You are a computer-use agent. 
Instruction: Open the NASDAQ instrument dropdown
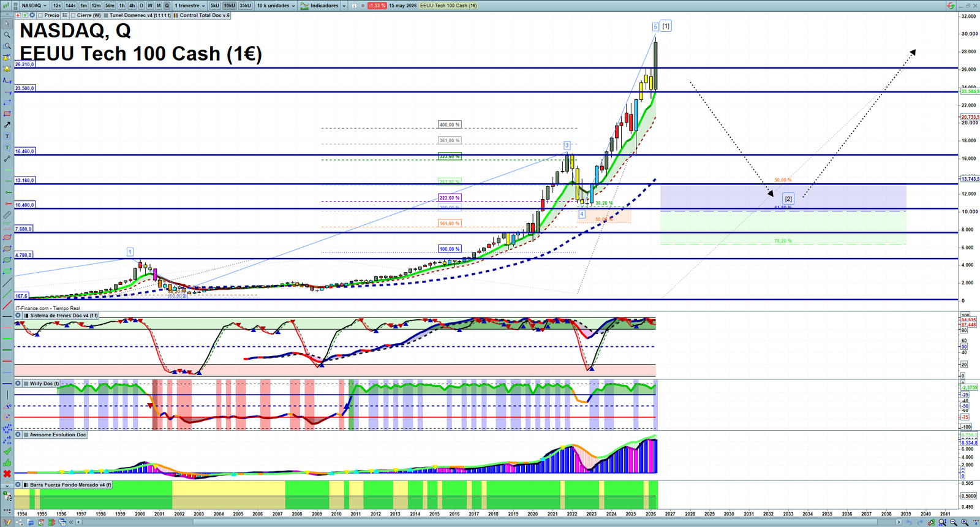click(x=34, y=6)
